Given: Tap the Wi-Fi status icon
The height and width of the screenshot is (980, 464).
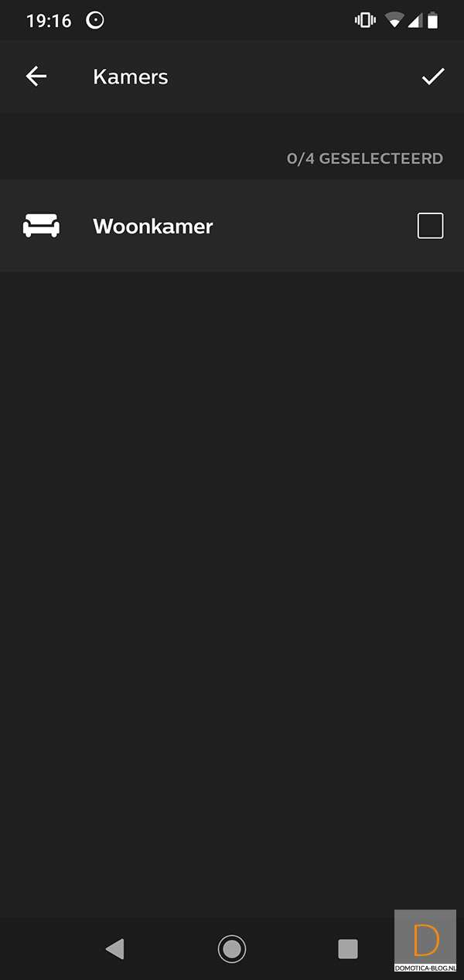Looking at the screenshot, I should coord(395,21).
